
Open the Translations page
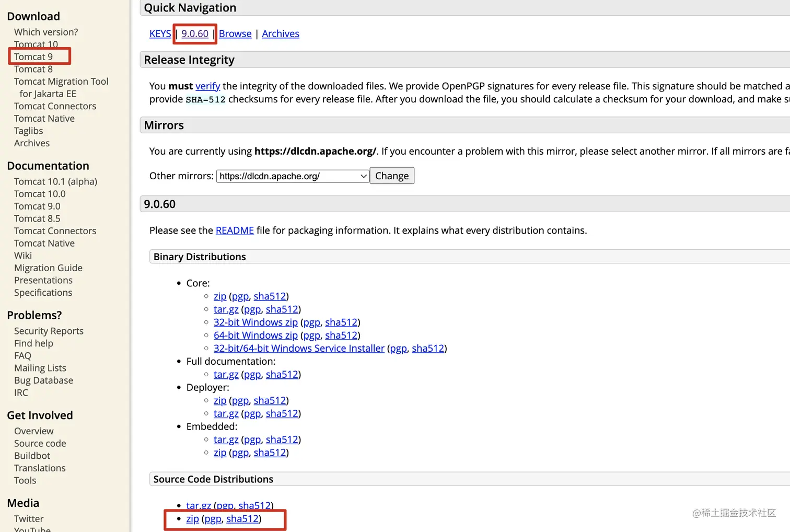tap(40, 468)
